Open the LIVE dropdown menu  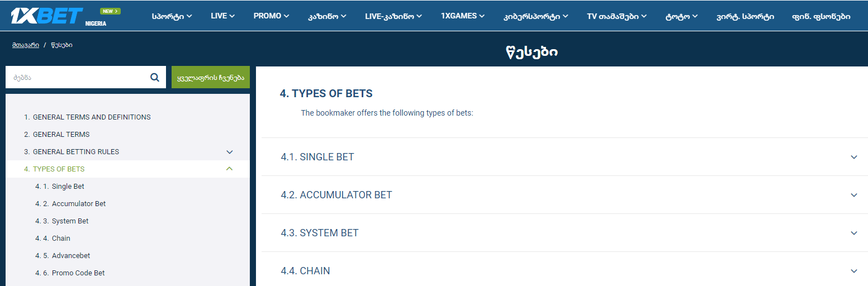pyautogui.click(x=222, y=16)
